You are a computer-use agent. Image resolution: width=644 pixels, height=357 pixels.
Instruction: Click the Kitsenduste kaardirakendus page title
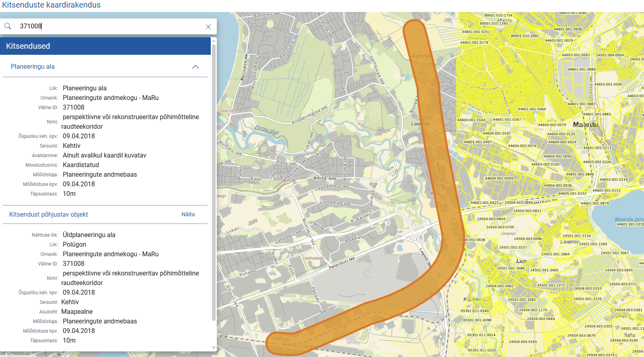51,5
